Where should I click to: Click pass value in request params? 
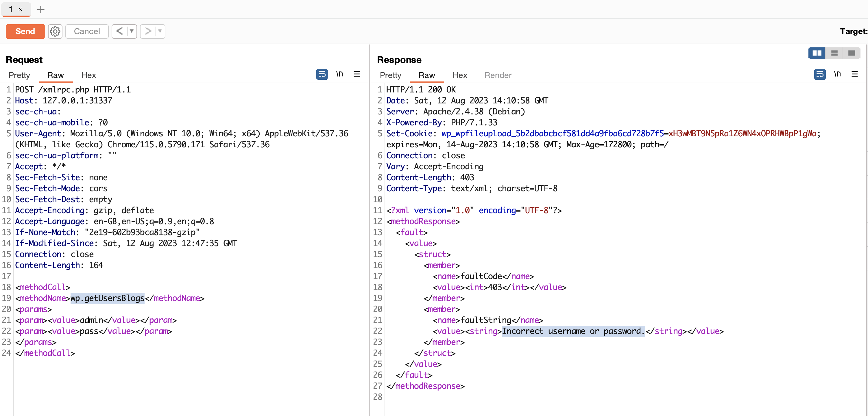point(89,331)
